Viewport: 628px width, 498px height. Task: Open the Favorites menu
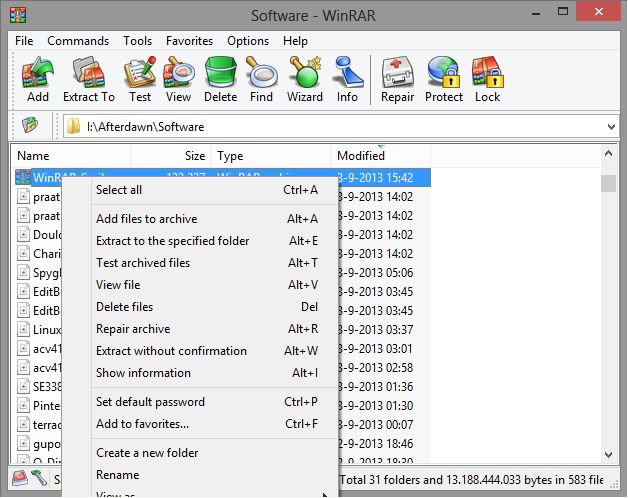(x=189, y=41)
